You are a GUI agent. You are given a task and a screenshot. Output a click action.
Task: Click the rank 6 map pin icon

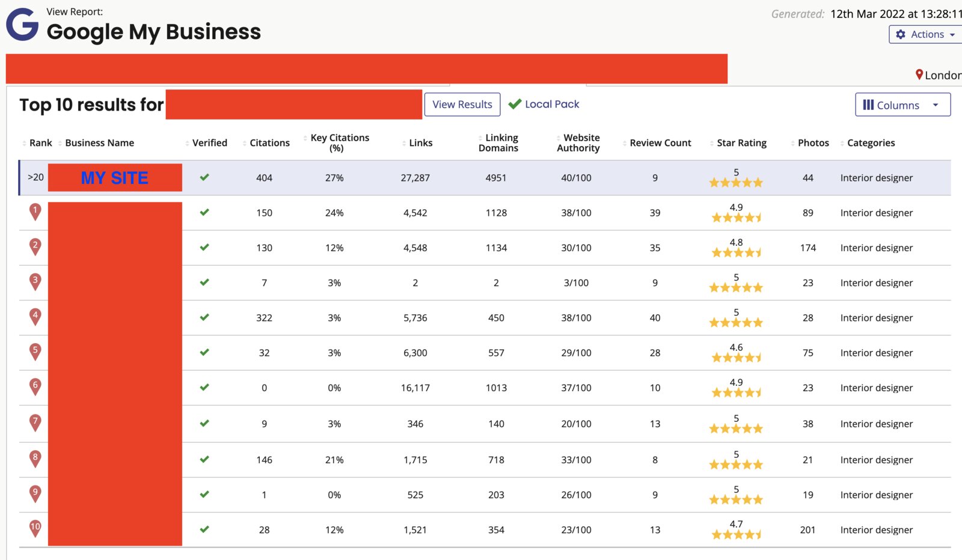(x=35, y=387)
